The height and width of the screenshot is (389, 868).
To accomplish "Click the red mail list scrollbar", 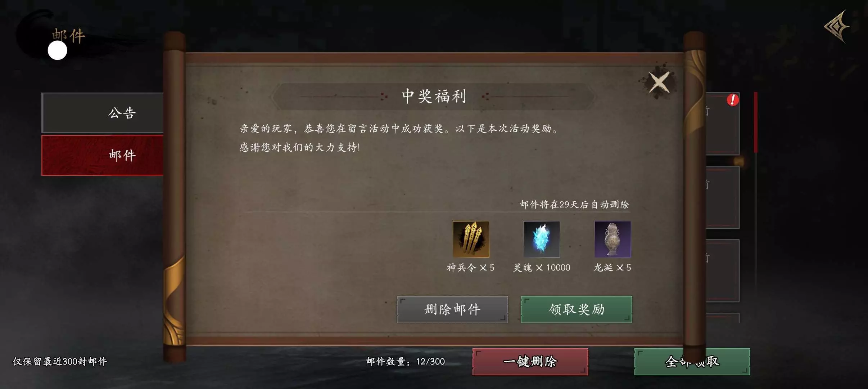I will click(x=756, y=122).
